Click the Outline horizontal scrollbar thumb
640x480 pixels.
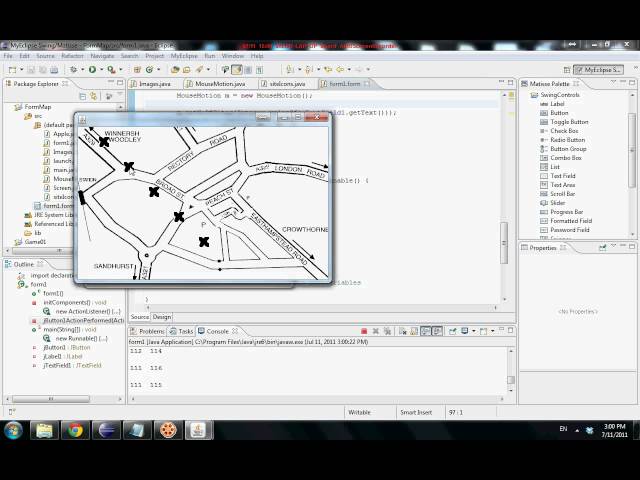coord(51,399)
